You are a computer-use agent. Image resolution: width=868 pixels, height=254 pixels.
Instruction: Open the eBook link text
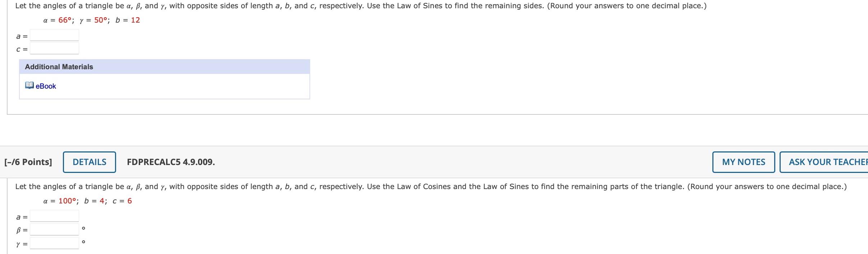pyautogui.click(x=46, y=86)
